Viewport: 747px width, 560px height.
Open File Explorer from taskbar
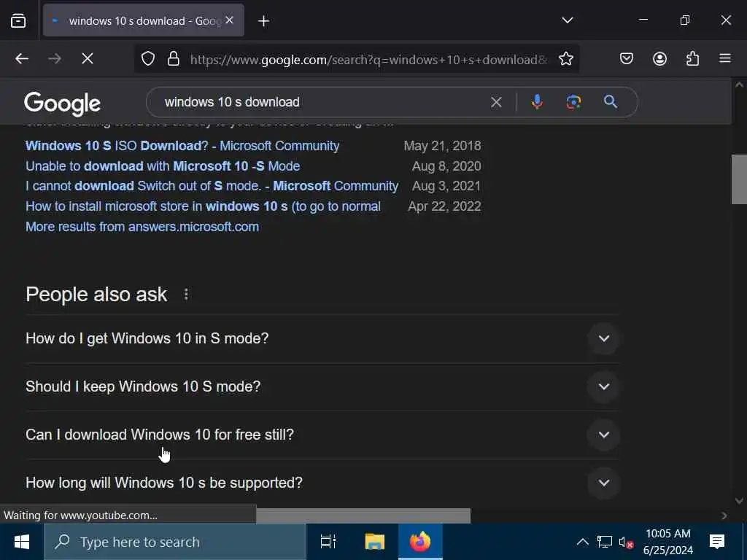[x=374, y=542]
